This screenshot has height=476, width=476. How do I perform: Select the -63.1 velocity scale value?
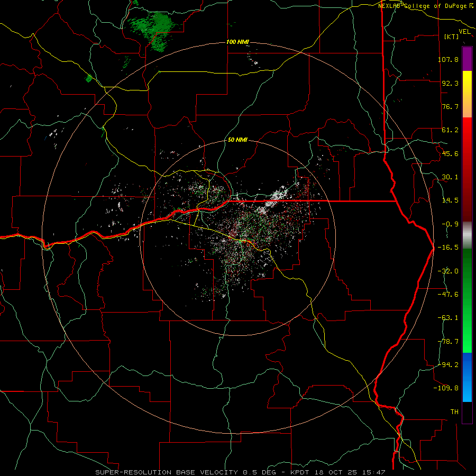(448, 318)
